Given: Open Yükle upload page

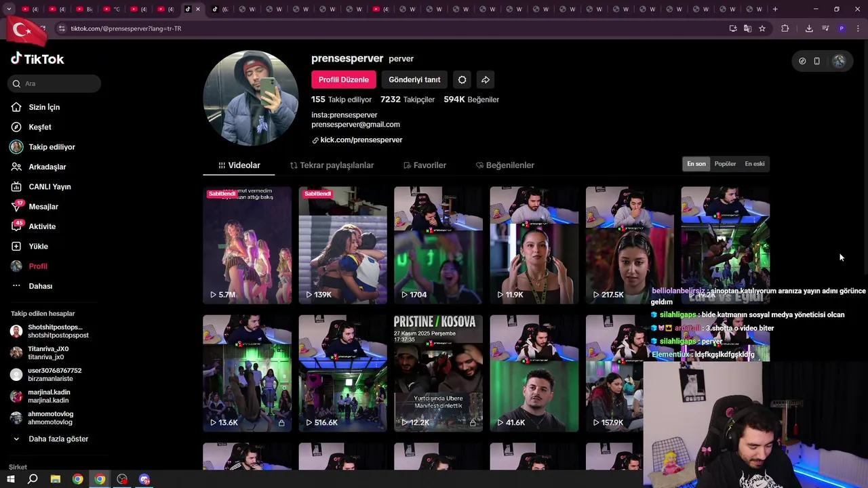Looking at the screenshot, I should 38,246.
